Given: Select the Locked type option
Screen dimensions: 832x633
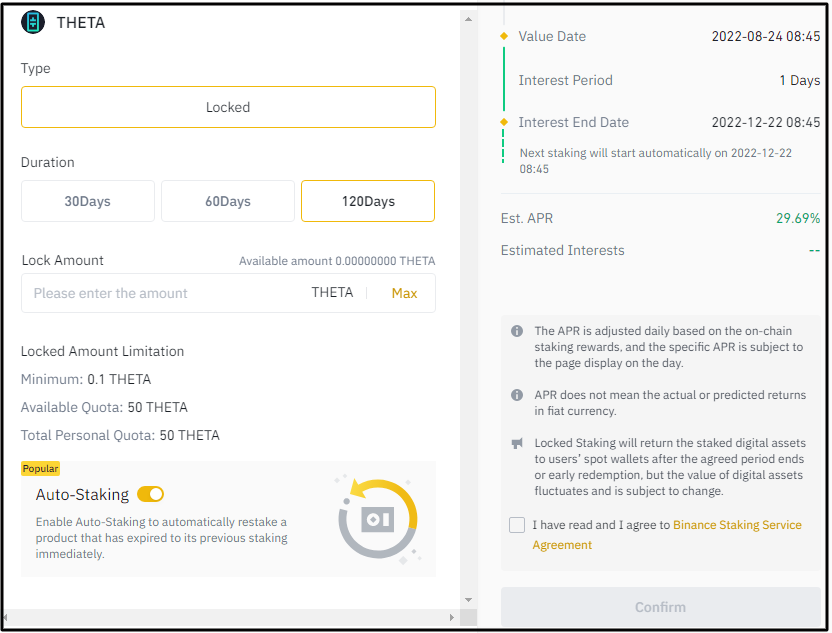Looking at the screenshot, I should pyautogui.click(x=228, y=107).
